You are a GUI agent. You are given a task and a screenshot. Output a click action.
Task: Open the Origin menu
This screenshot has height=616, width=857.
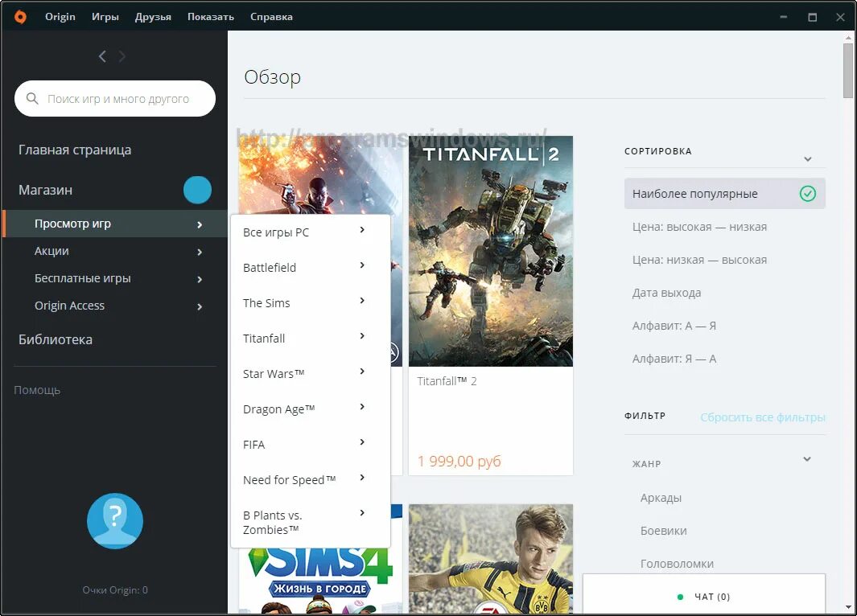60,17
